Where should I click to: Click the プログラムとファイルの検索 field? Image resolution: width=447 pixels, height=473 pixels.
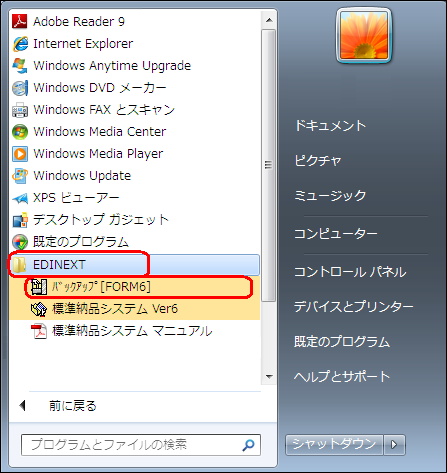click(x=141, y=445)
